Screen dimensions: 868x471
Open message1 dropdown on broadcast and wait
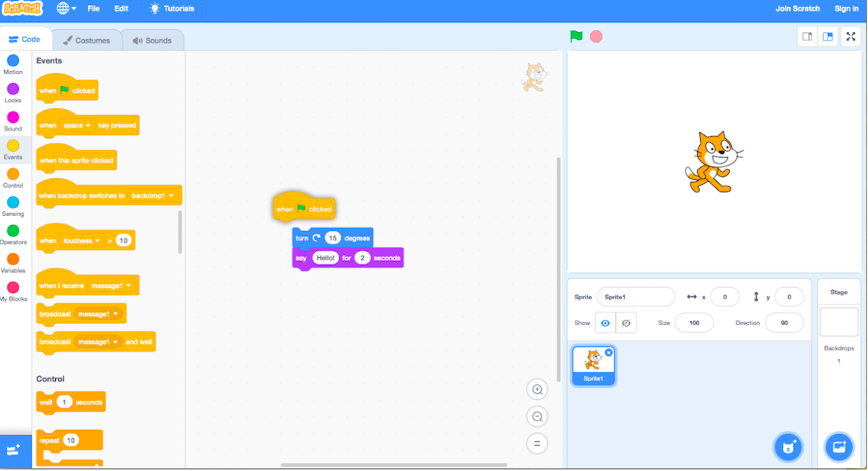pos(98,342)
